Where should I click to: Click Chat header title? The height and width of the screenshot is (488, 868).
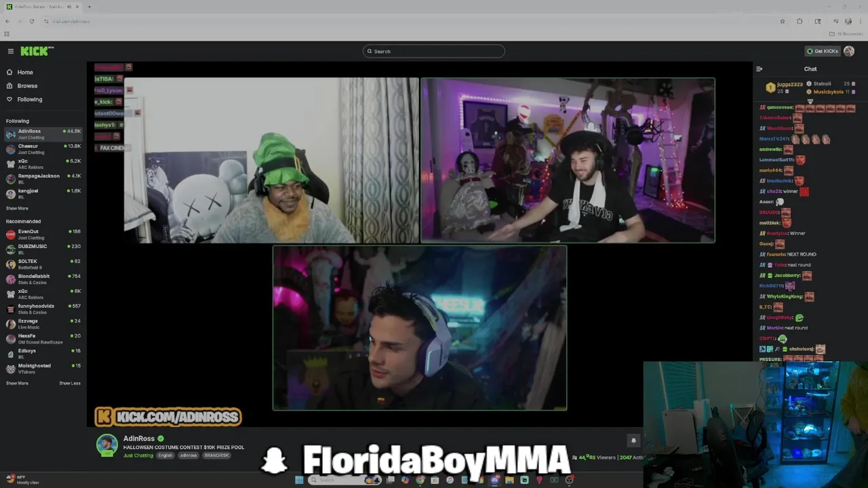pyautogui.click(x=810, y=68)
